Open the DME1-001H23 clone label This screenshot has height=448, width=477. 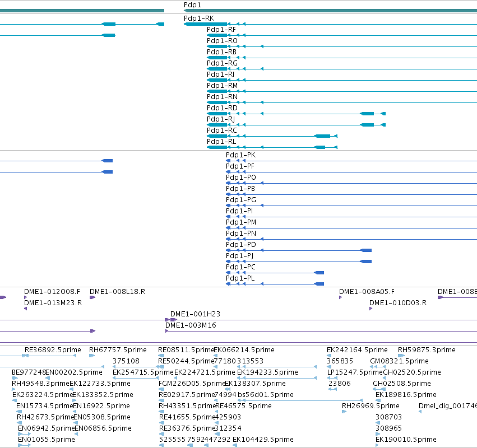195,314
